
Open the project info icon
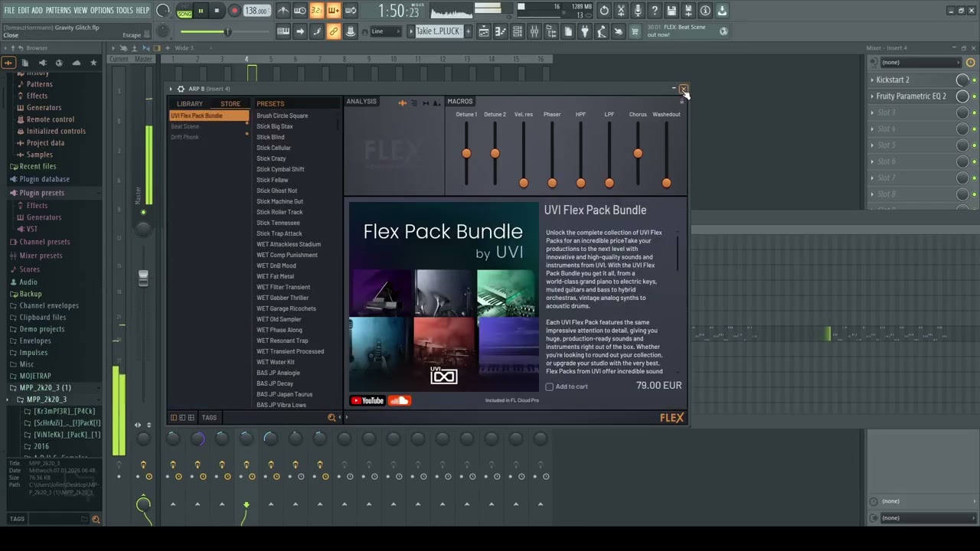coord(705,11)
